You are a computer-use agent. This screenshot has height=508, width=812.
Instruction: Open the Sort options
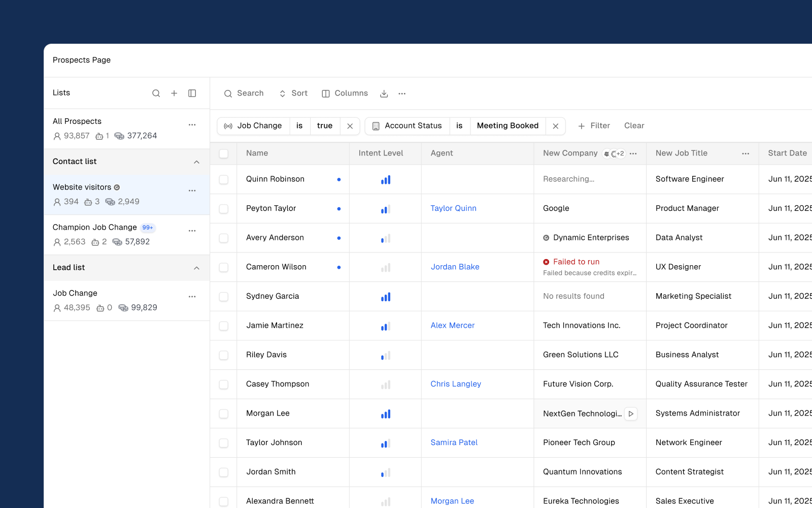(x=293, y=93)
